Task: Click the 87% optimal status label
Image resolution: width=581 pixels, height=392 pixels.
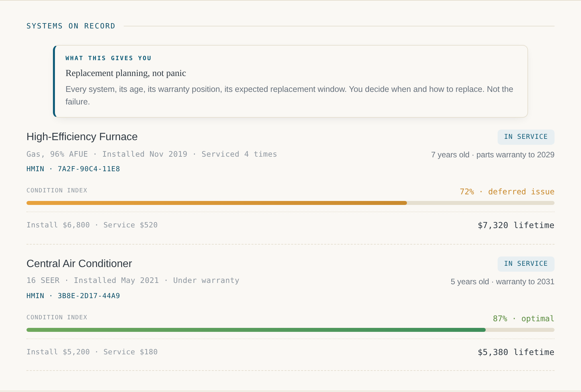Action: click(523, 319)
